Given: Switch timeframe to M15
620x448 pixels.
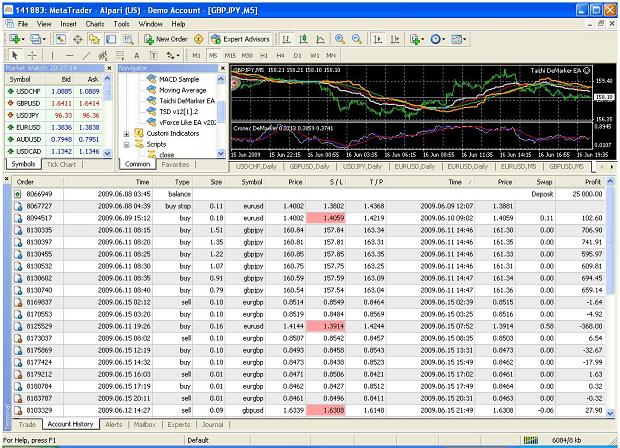Looking at the screenshot, I should (230, 55).
